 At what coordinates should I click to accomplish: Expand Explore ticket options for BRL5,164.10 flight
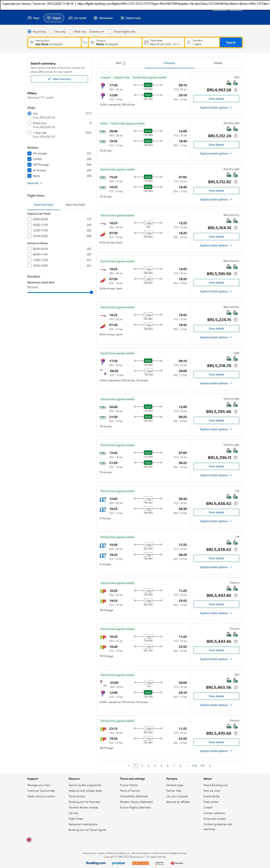(216, 246)
